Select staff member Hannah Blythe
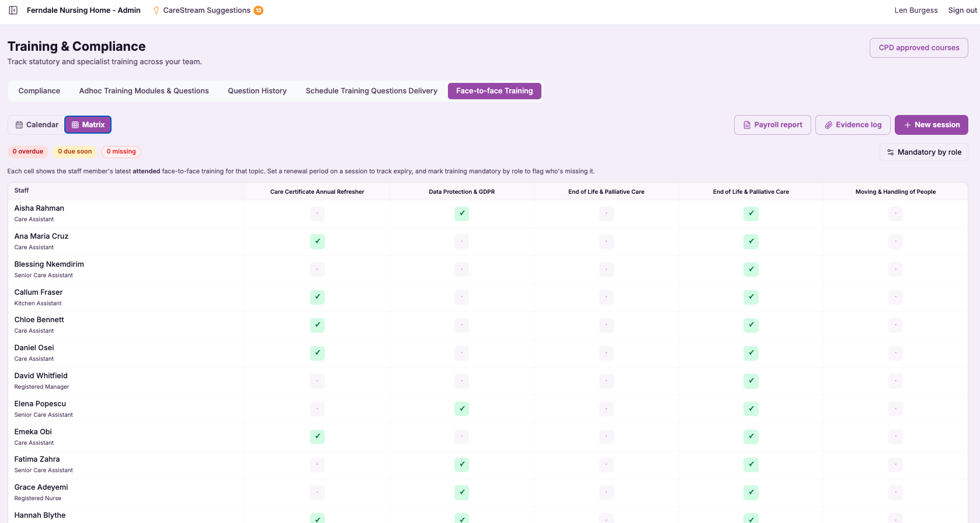This screenshot has width=980, height=523. (40, 515)
